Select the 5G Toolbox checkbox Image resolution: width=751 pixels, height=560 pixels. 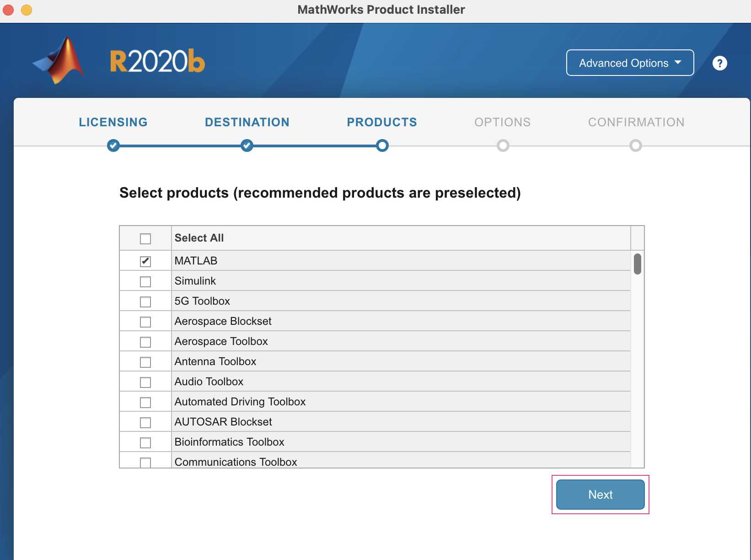tap(145, 302)
